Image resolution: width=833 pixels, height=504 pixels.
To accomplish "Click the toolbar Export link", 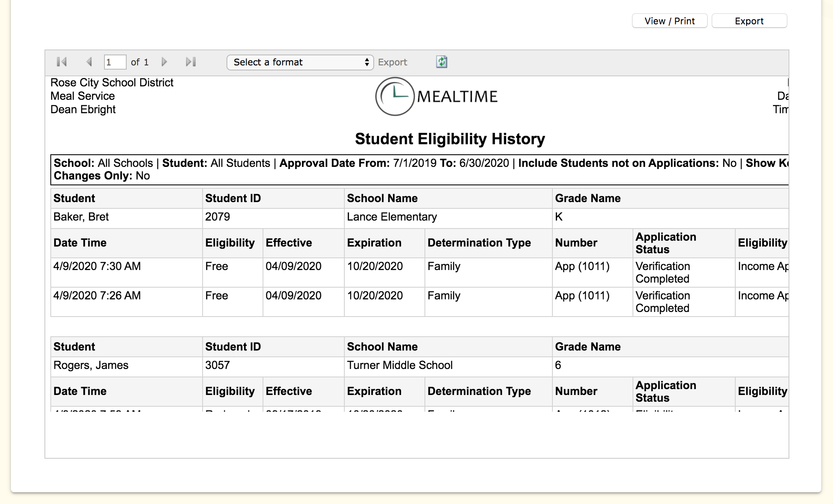I will (x=392, y=62).
